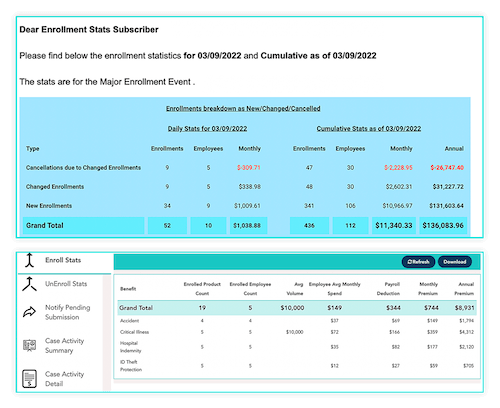Open Case Activity Summary report
The image size is (500, 408).
pyautogui.click(x=65, y=345)
